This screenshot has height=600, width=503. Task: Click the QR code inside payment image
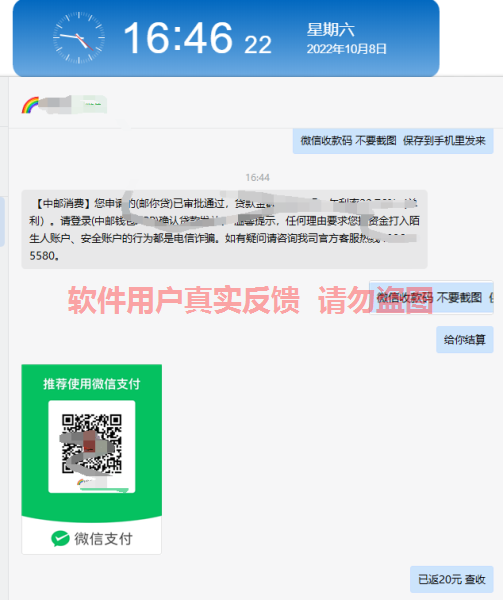pyautogui.click(x=92, y=444)
